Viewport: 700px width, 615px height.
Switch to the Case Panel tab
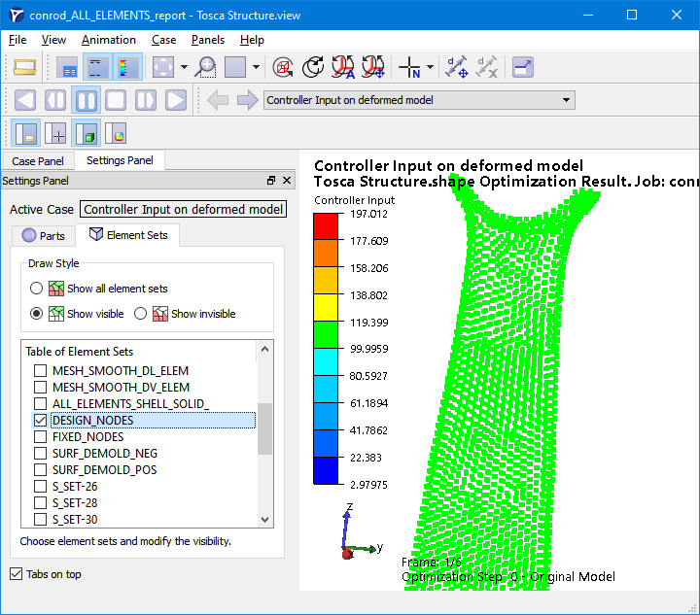tap(38, 161)
